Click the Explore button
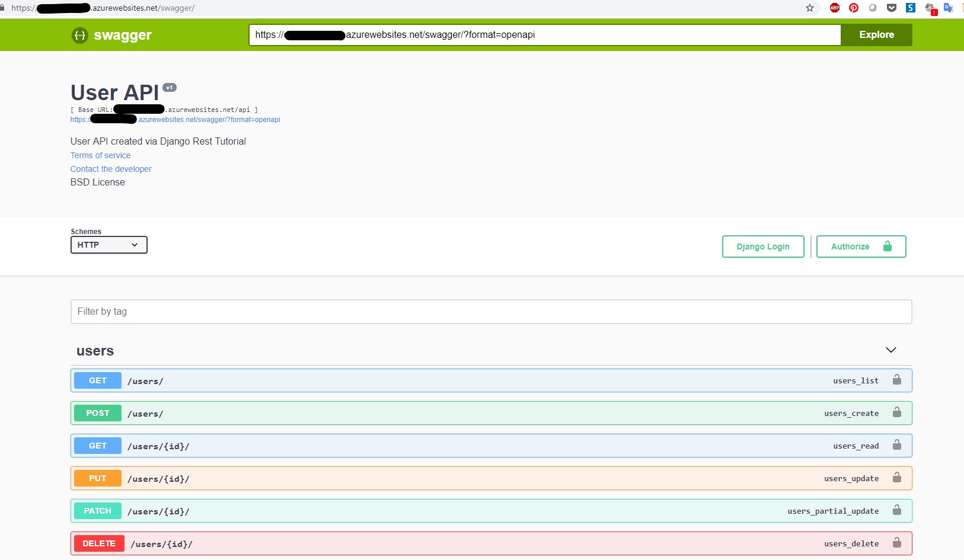The width and height of the screenshot is (964, 560). click(x=876, y=35)
